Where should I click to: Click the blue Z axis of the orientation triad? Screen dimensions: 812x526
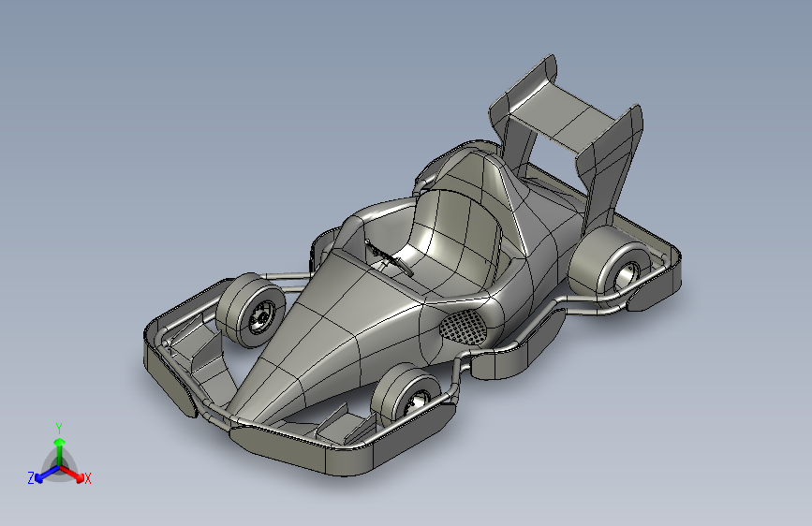tap(45, 475)
